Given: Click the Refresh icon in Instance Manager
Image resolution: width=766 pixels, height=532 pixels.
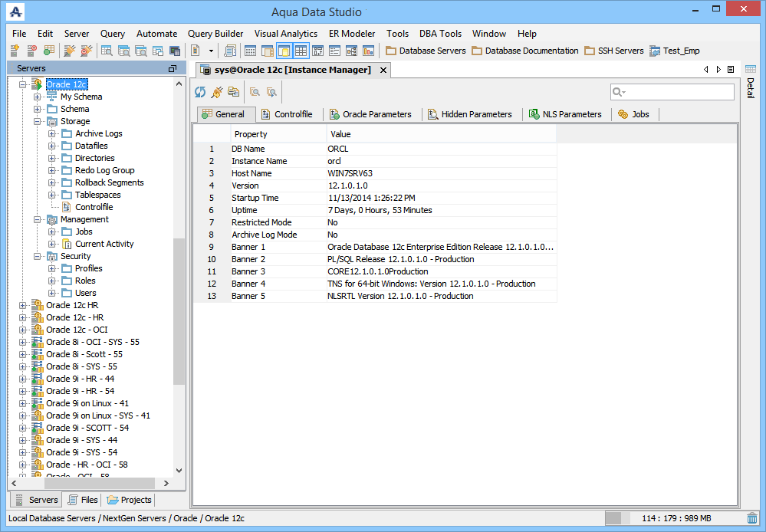Looking at the screenshot, I should tap(200, 91).
